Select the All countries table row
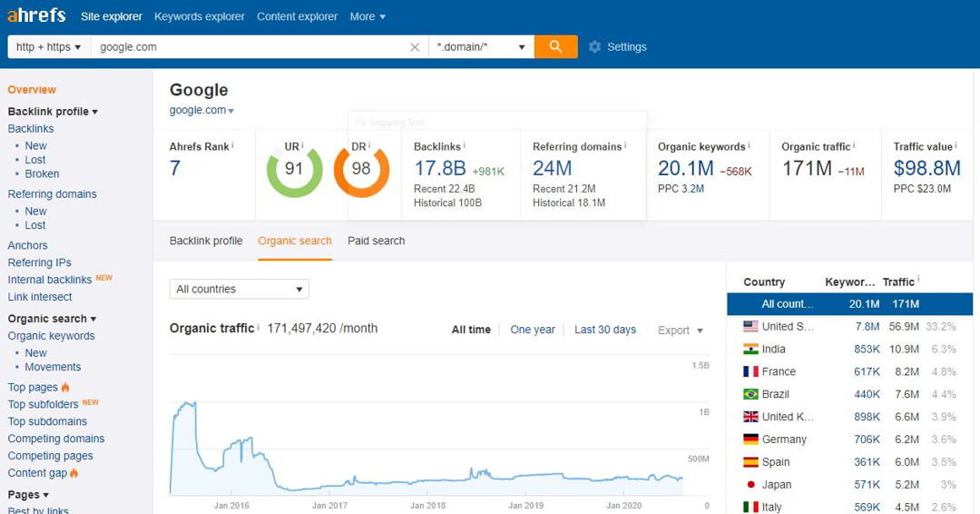Image resolution: width=980 pixels, height=514 pixels. 850,304
